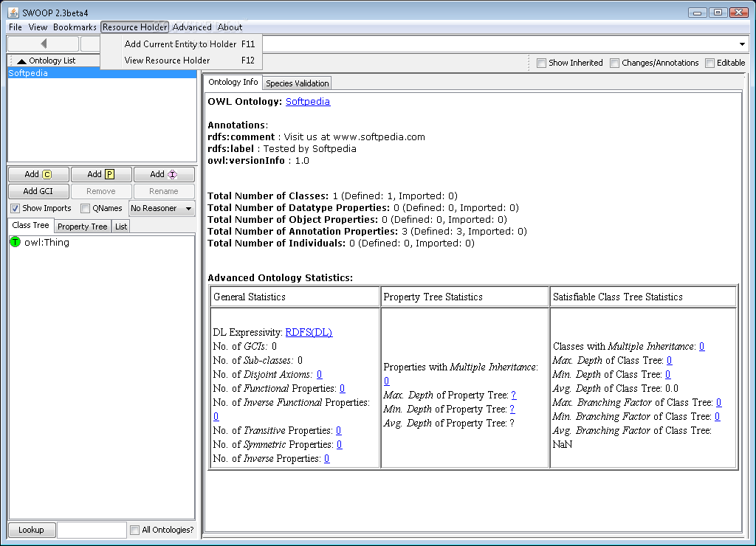Screen dimensions: 756x546
Task: Open the Softpedia ontology link
Action: pos(308,102)
